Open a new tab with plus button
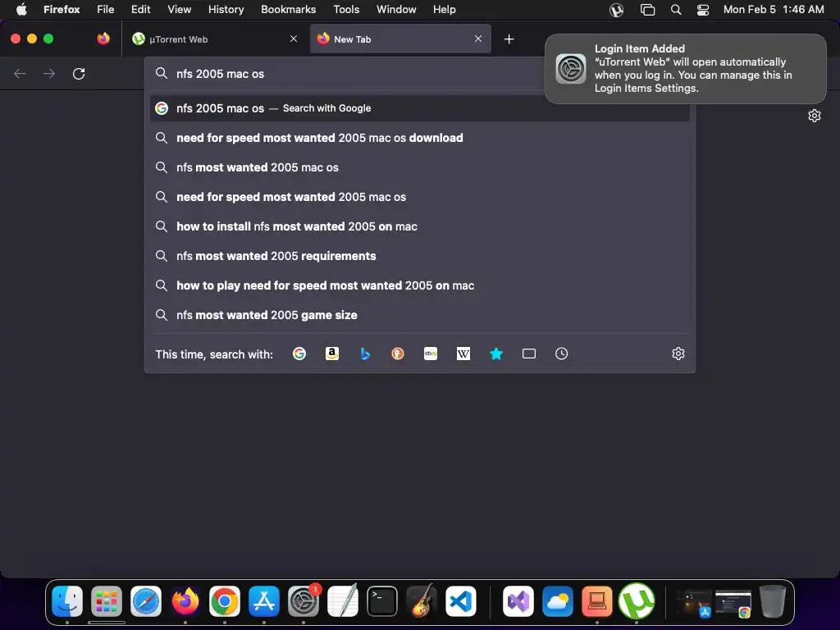 (x=509, y=39)
